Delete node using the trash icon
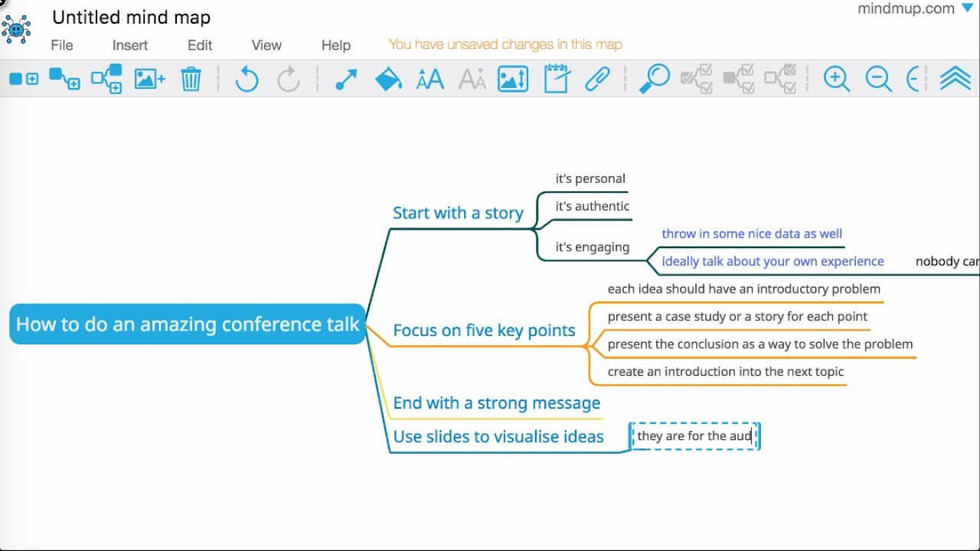Viewport: 980px width, 551px height. (191, 78)
